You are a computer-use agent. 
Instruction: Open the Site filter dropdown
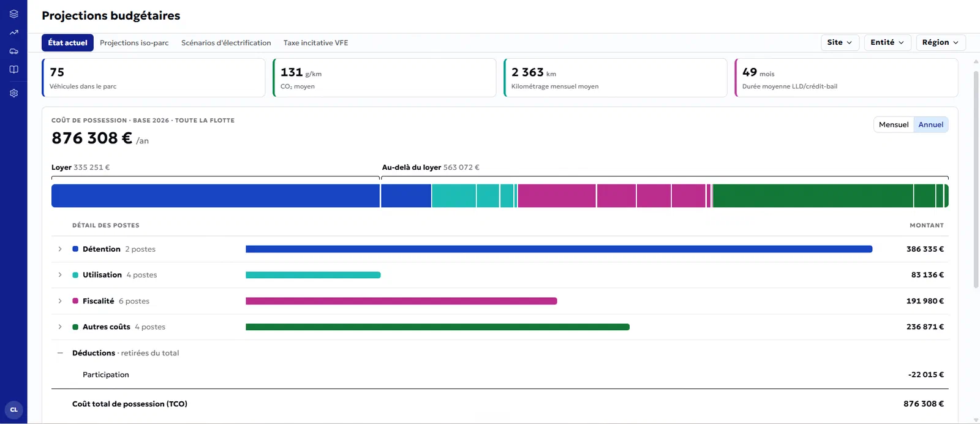pos(839,42)
